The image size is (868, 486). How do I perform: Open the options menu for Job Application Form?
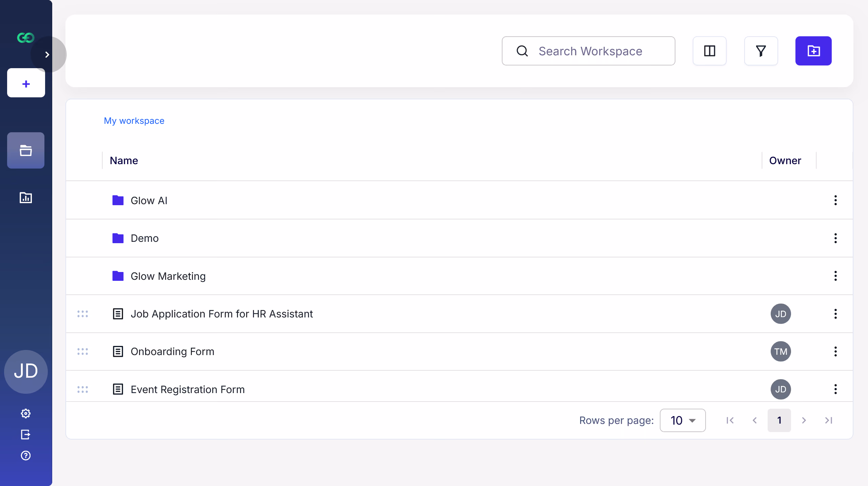[835, 314]
